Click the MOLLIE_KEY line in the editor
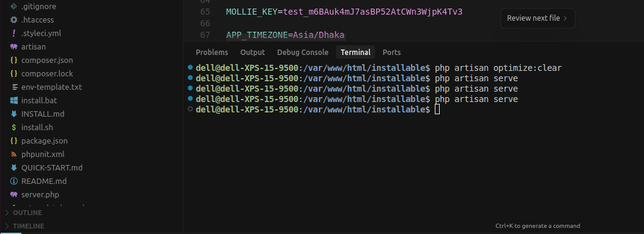The width and height of the screenshot is (644, 234). pos(344,12)
